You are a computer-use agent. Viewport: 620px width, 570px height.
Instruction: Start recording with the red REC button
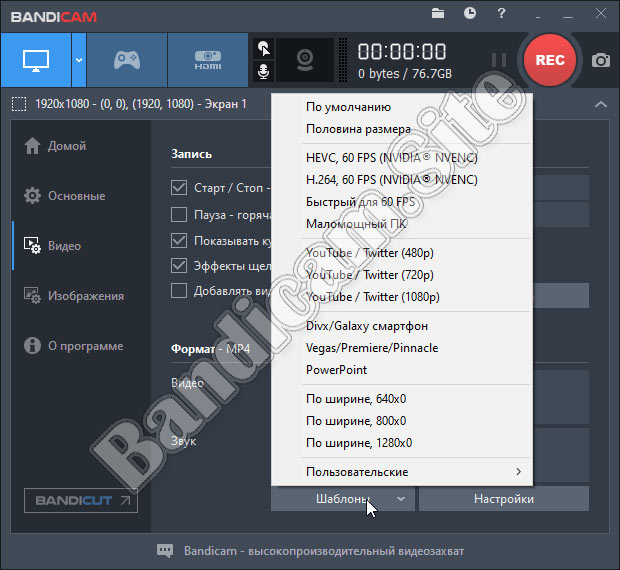click(x=550, y=60)
